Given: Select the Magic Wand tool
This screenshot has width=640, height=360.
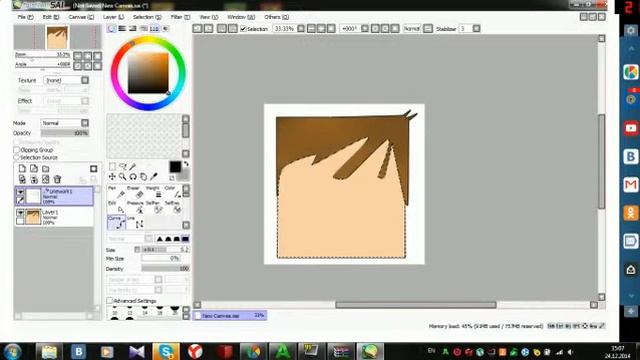Looking at the screenshot, I should pyautogui.click(x=133, y=167).
